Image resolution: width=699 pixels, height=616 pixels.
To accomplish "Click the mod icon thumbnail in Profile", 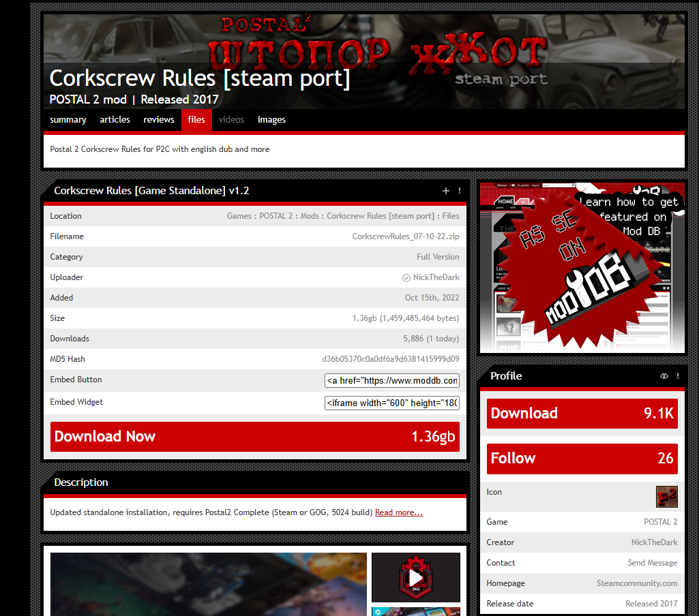I will pyautogui.click(x=666, y=497).
